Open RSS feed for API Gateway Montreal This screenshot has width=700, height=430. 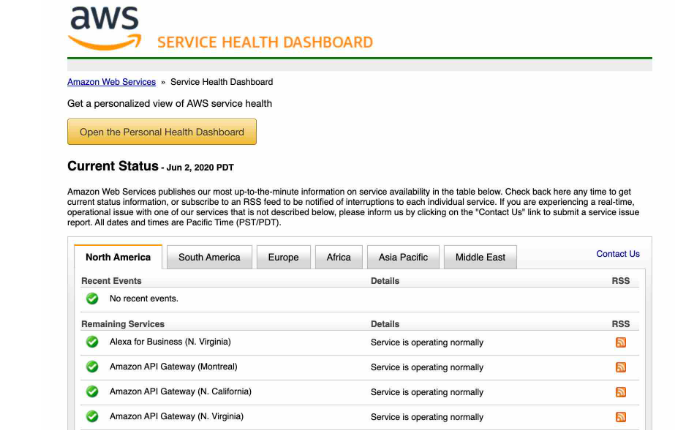[621, 367]
